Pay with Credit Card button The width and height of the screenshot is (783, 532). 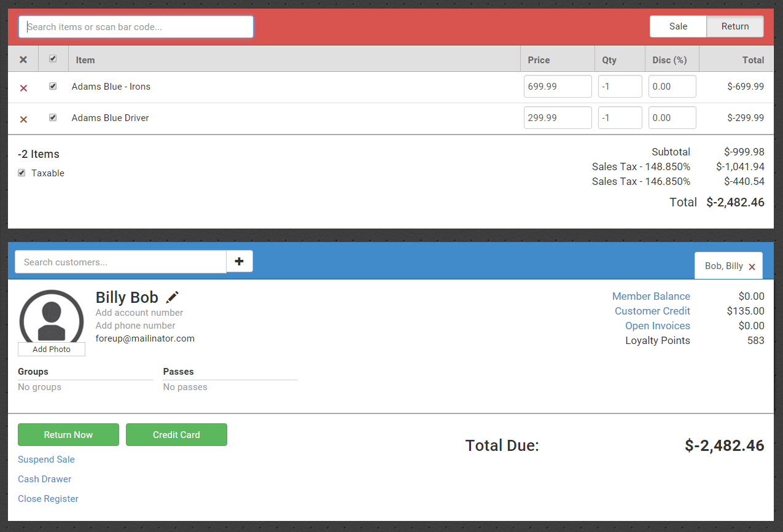(x=176, y=434)
